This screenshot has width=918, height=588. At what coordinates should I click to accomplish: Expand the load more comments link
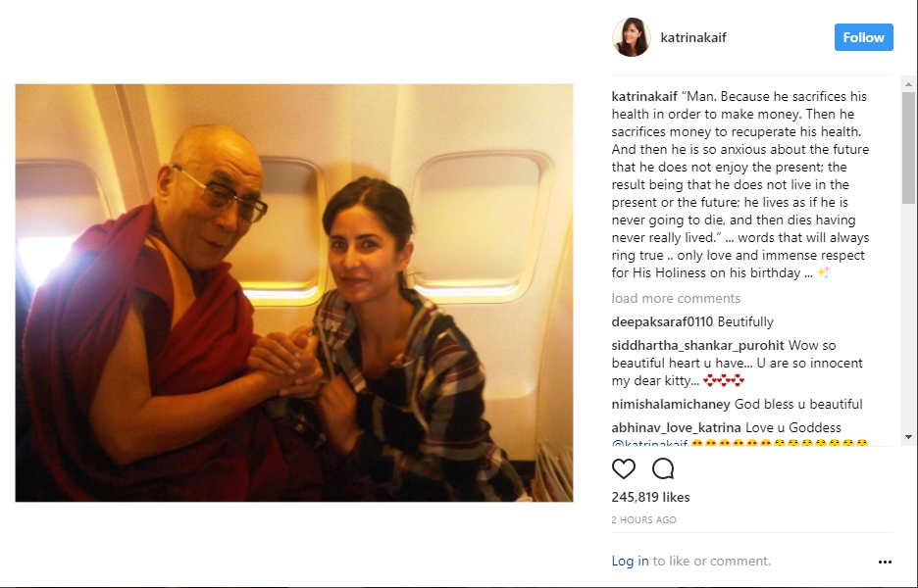[676, 298]
